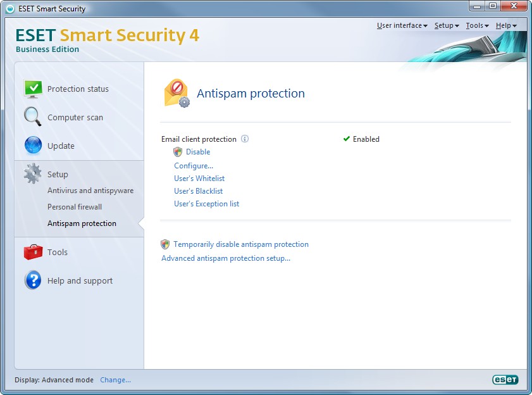Maximize the ESET Smart Security window
Screen dimensions: 532x395
click(x=493, y=6)
